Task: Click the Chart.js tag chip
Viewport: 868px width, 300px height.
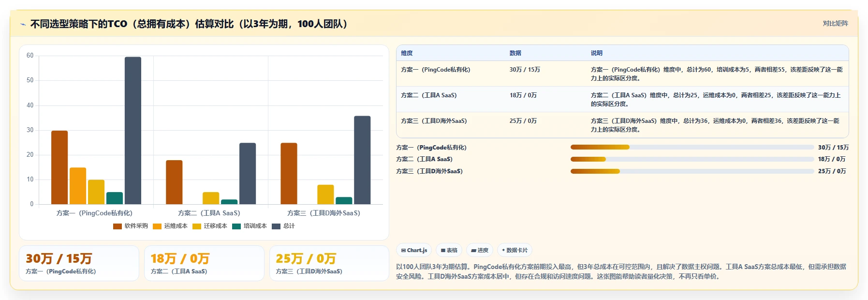Action: point(414,250)
